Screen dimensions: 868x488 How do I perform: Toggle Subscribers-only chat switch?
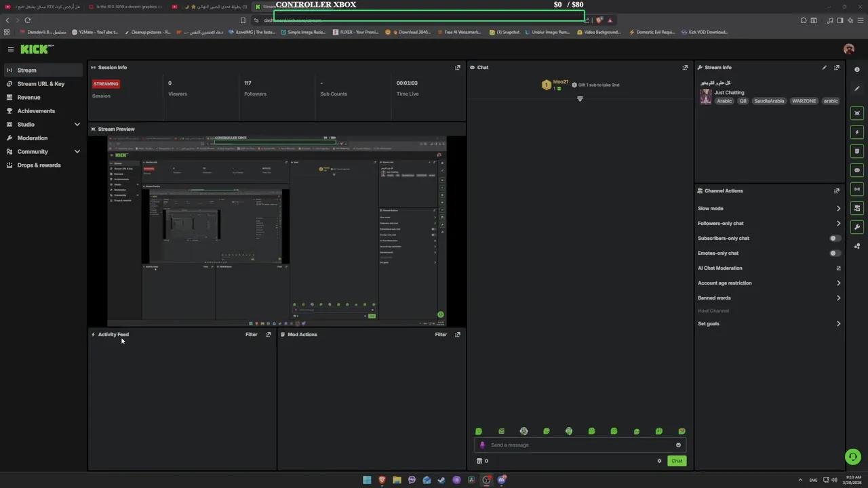pos(835,239)
